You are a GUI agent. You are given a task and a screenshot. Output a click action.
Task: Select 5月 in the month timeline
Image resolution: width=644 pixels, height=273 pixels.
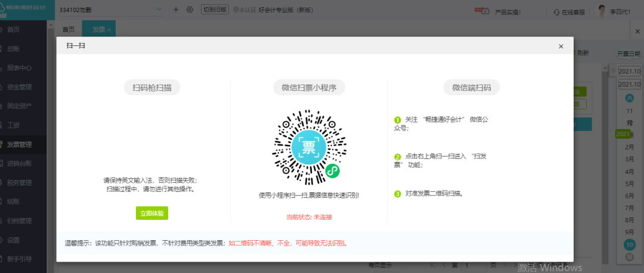coord(629,183)
